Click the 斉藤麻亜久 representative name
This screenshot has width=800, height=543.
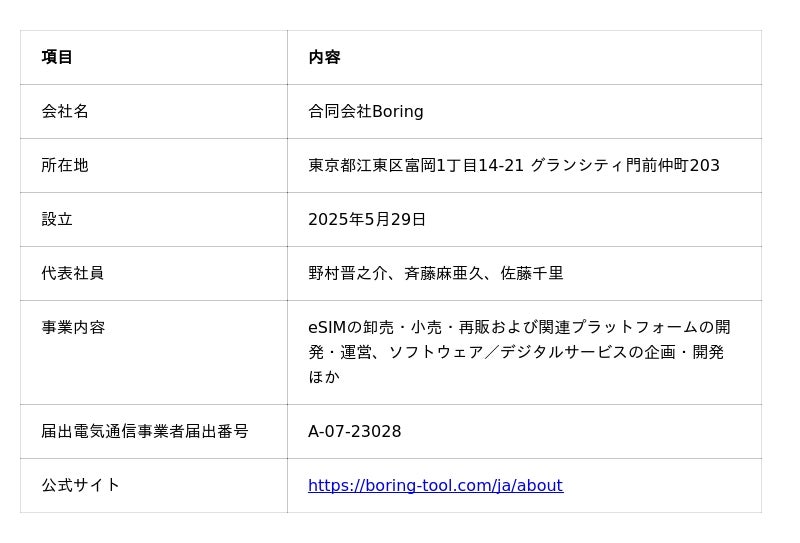pos(444,274)
